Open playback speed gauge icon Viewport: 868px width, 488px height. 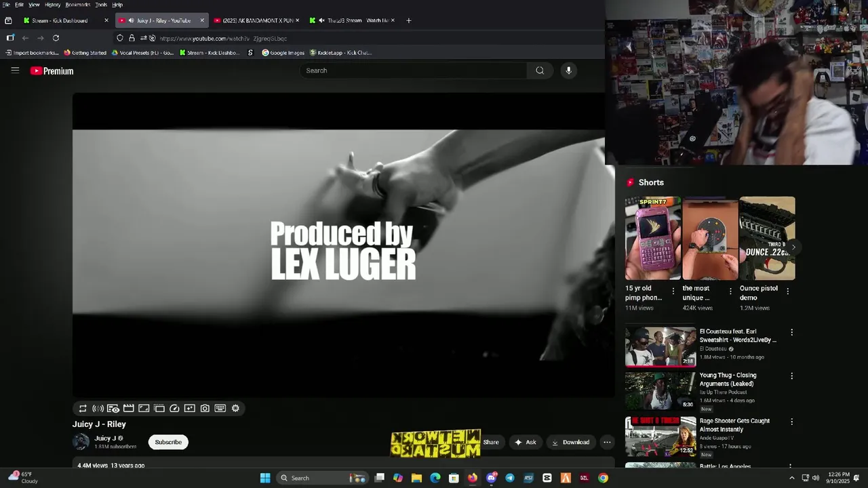click(x=174, y=409)
